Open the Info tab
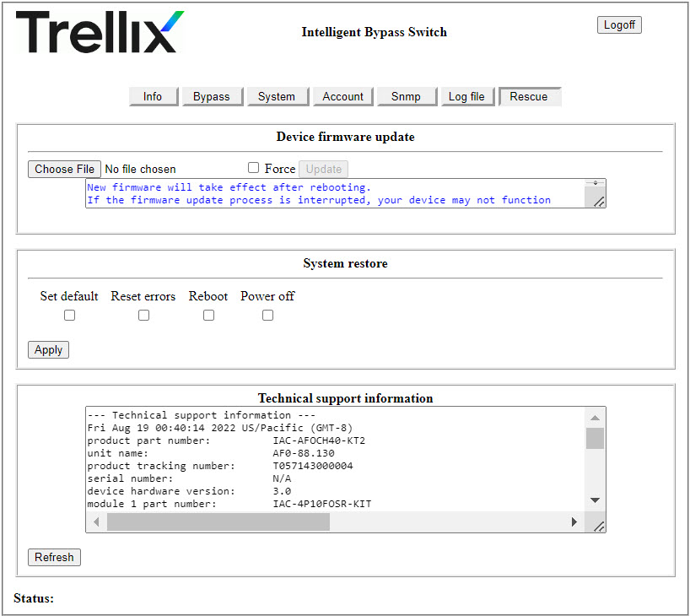 [x=154, y=96]
